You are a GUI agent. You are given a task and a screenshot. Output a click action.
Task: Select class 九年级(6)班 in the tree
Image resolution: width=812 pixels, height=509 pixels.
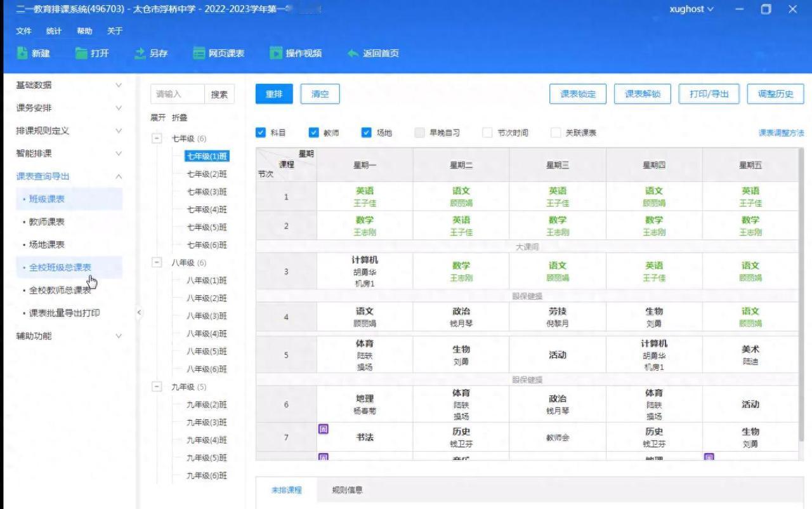pos(207,475)
